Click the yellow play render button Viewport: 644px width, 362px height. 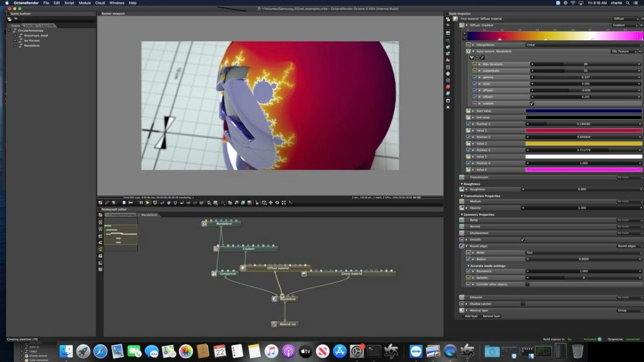(148, 203)
